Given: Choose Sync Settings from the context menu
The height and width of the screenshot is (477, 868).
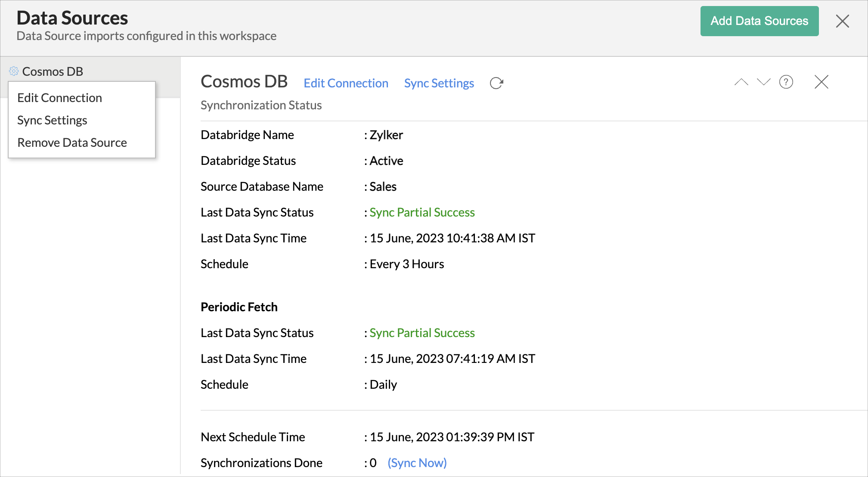Looking at the screenshot, I should [52, 120].
